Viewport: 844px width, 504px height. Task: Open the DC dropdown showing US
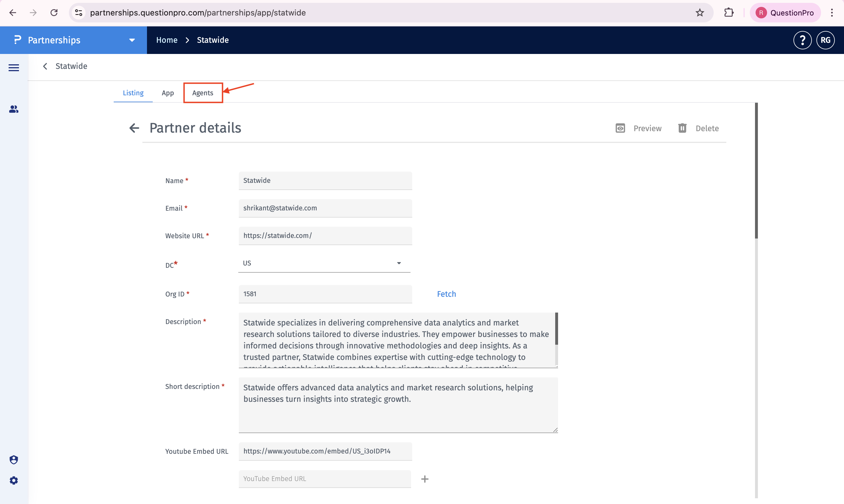click(324, 263)
